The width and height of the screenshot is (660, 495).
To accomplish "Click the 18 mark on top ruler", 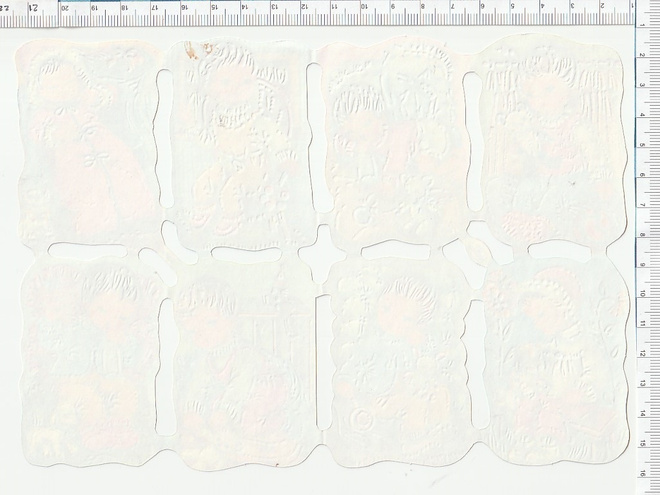I will 124,7.
